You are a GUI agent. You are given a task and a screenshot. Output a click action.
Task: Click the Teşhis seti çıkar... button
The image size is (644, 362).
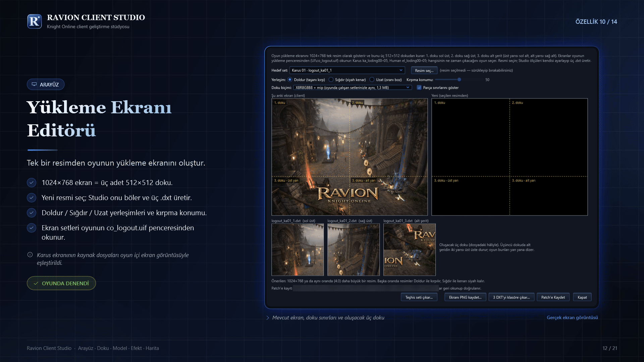tap(419, 297)
